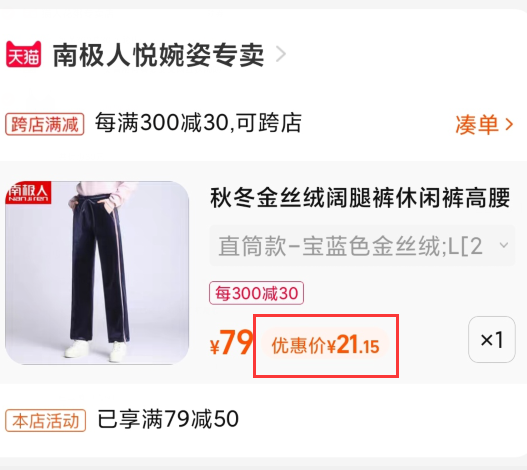The image size is (527, 470).
Task: Open the 秋冬金丝绒阔腿裤休闲裤高腰 product title
Action: [360, 198]
